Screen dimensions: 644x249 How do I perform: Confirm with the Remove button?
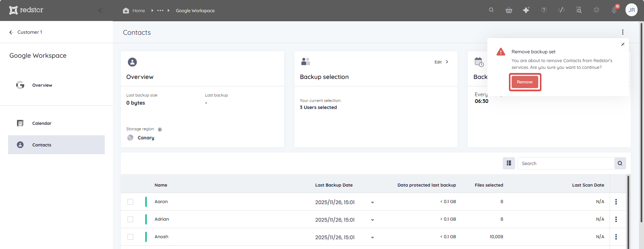525,82
